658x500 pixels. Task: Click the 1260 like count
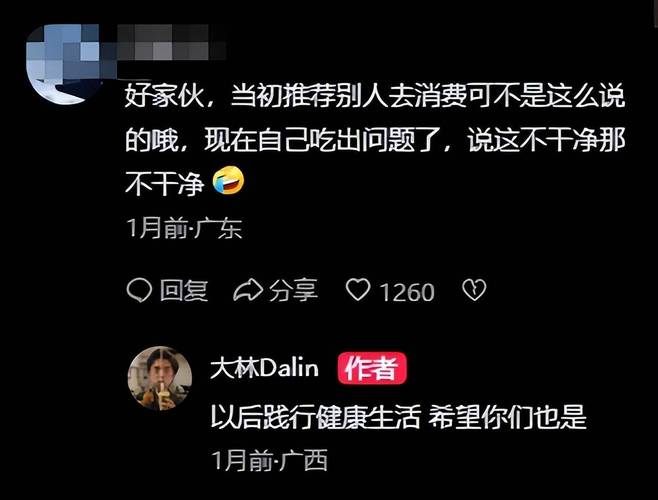[407, 292]
